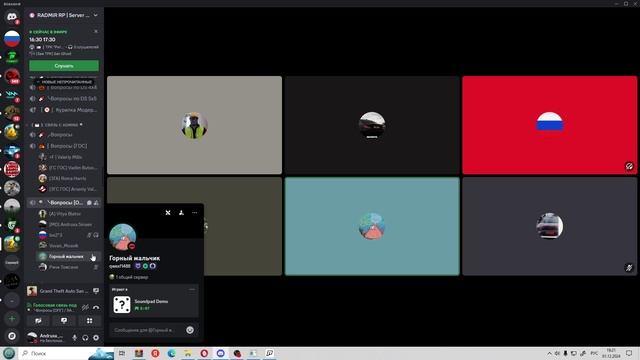Toggle microphone mute in user panel

coord(75,338)
